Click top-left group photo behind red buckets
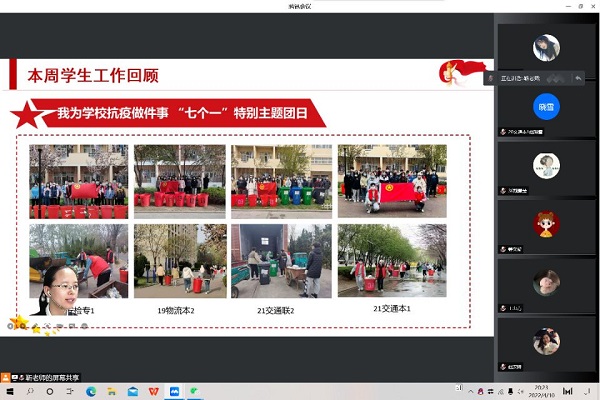Image resolution: width=600 pixels, height=400 pixels. click(79, 181)
